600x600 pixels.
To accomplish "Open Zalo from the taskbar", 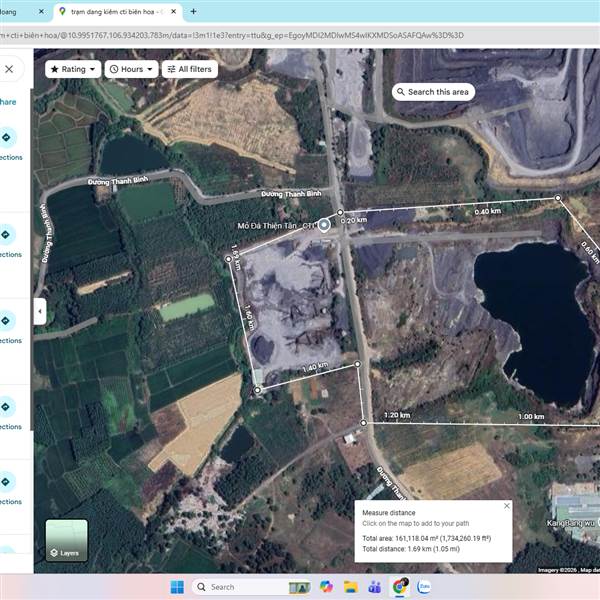I will coord(424,587).
